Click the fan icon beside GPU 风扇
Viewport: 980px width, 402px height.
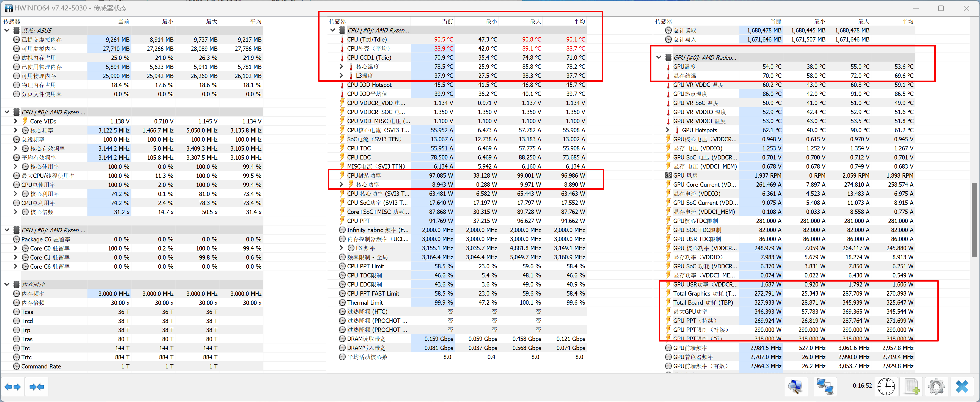click(x=668, y=175)
